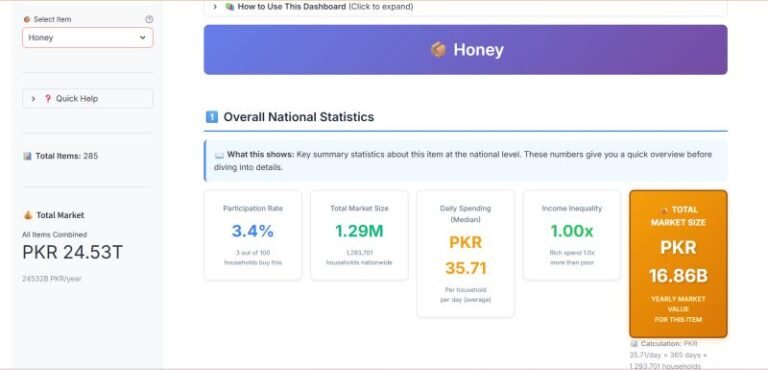Click the Honey banner package icon
This screenshot has width=768, height=370.
438,49
